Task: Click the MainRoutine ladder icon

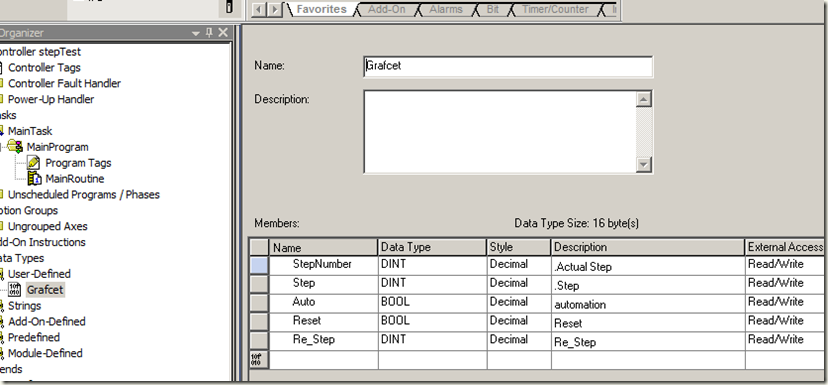Action: [34, 179]
